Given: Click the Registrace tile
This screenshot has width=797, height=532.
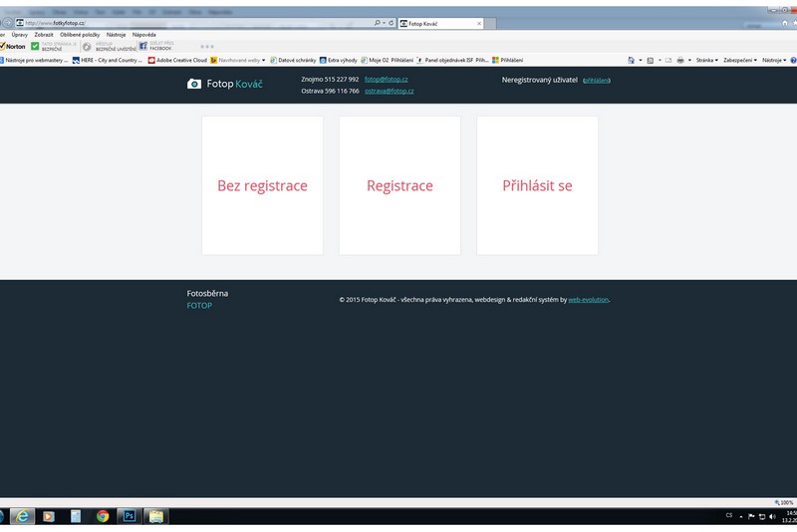Looking at the screenshot, I should [x=399, y=185].
